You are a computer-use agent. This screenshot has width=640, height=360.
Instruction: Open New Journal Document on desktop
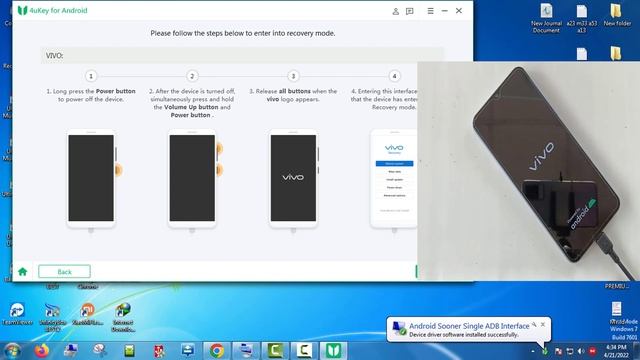pos(546,18)
